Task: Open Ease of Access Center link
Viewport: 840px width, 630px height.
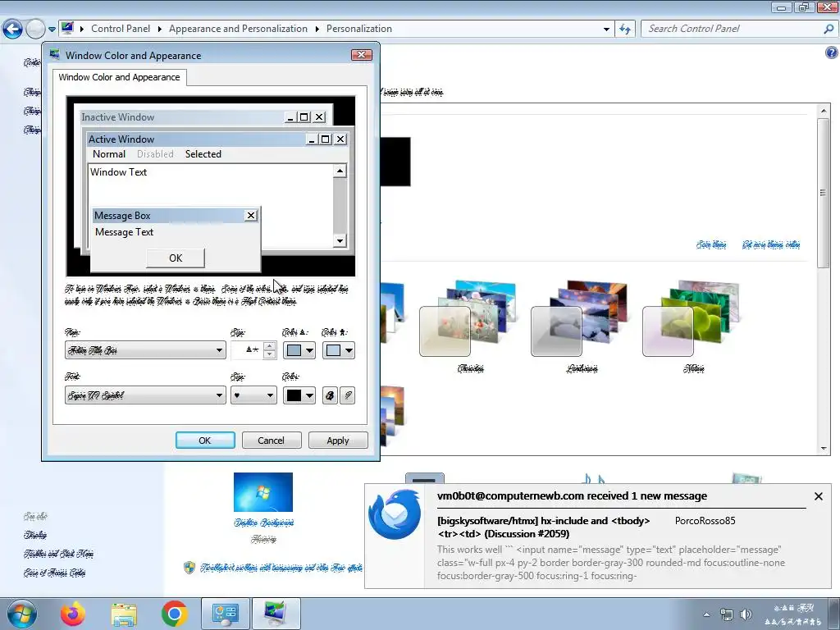Action: point(54,573)
